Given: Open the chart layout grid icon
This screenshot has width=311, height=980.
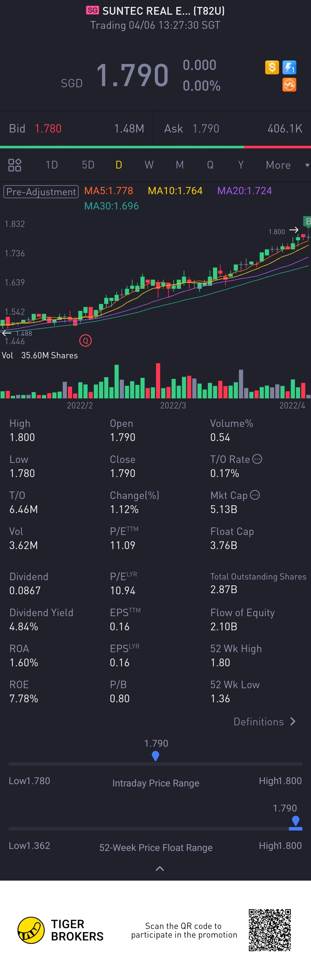Looking at the screenshot, I should pyautogui.click(x=15, y=165).
